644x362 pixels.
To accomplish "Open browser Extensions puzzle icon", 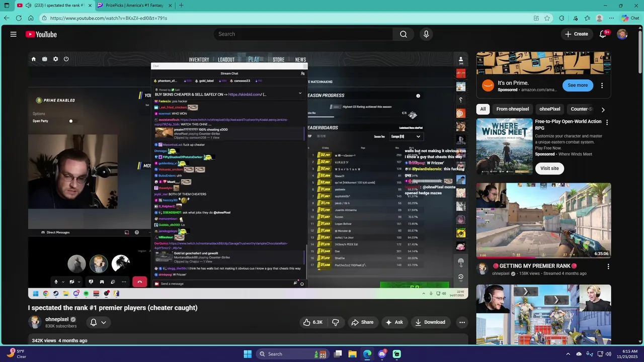I will pyautogui.click(x=562, y=18).
